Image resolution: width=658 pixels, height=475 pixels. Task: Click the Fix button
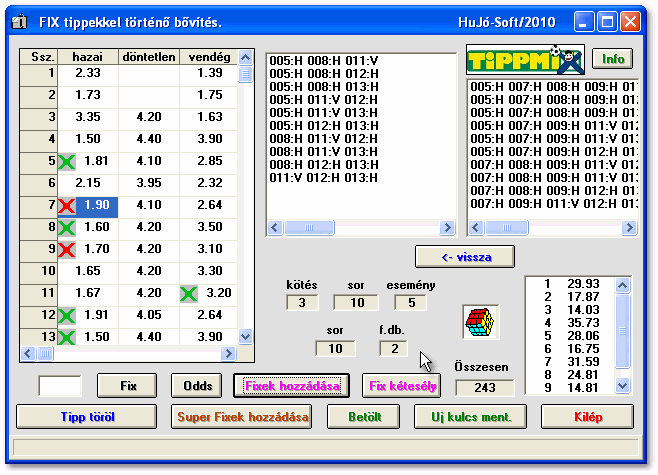(x=127, y=386)
